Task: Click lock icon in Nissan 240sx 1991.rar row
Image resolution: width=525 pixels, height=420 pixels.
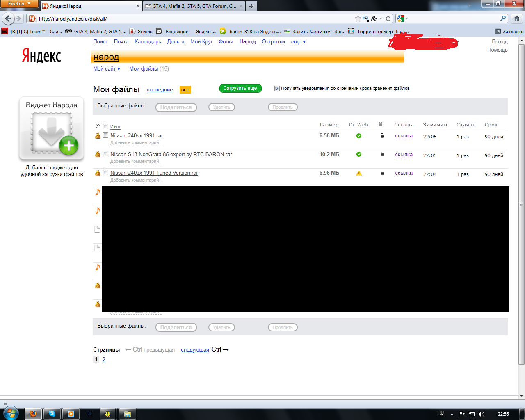Action: click(x=382, y=135)
